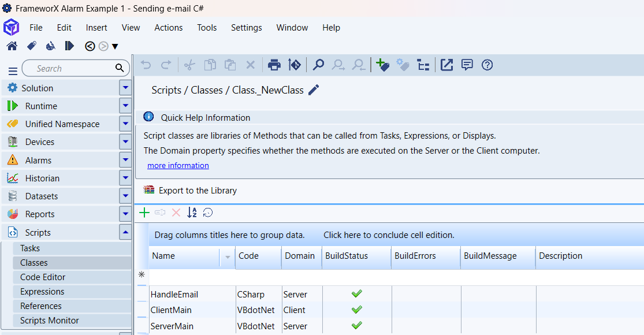Click the green plus to add a class
The width and height of the screenshot is (644, 335).
(144, 213)
